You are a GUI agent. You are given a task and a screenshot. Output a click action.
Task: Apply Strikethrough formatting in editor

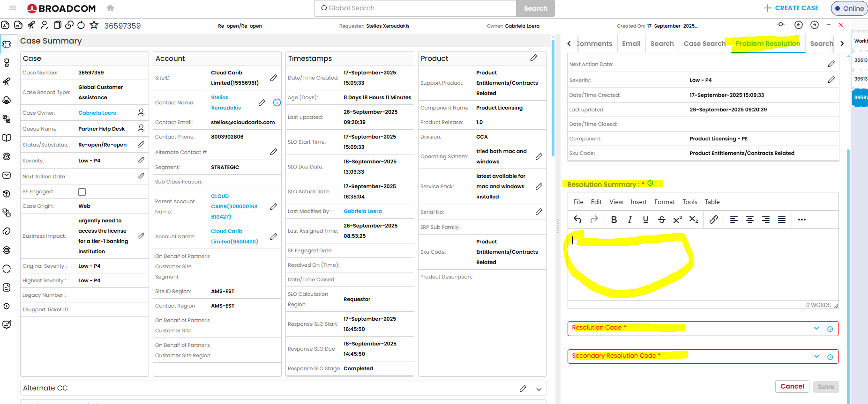pyautogui.click(x=662, y=220)
